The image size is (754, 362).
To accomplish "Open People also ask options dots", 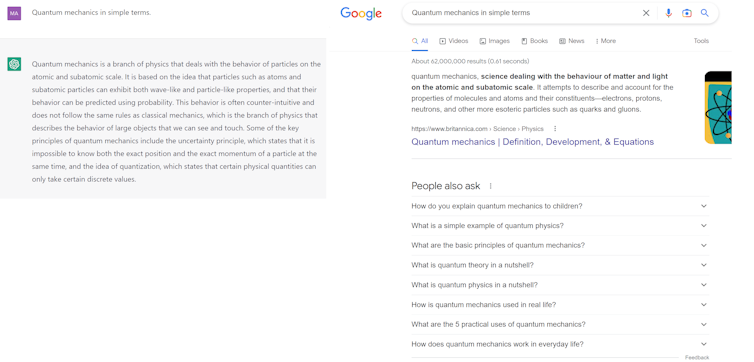I will click(x=490, y=186).
